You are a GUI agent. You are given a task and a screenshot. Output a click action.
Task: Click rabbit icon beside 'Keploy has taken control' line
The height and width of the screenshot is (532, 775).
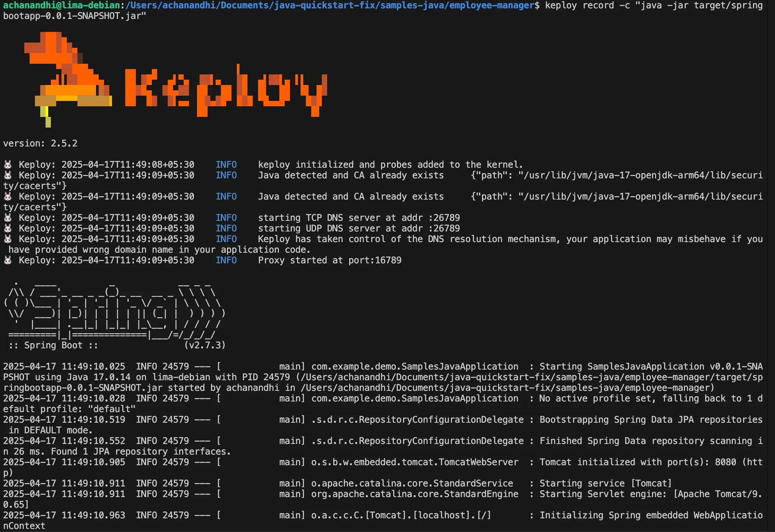(x=8, y=239)
